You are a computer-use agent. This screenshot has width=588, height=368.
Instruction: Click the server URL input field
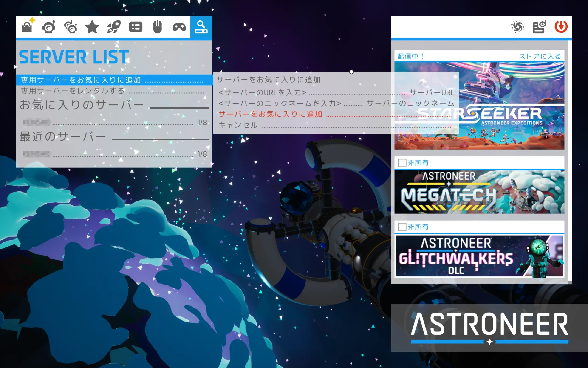point(336,92)
